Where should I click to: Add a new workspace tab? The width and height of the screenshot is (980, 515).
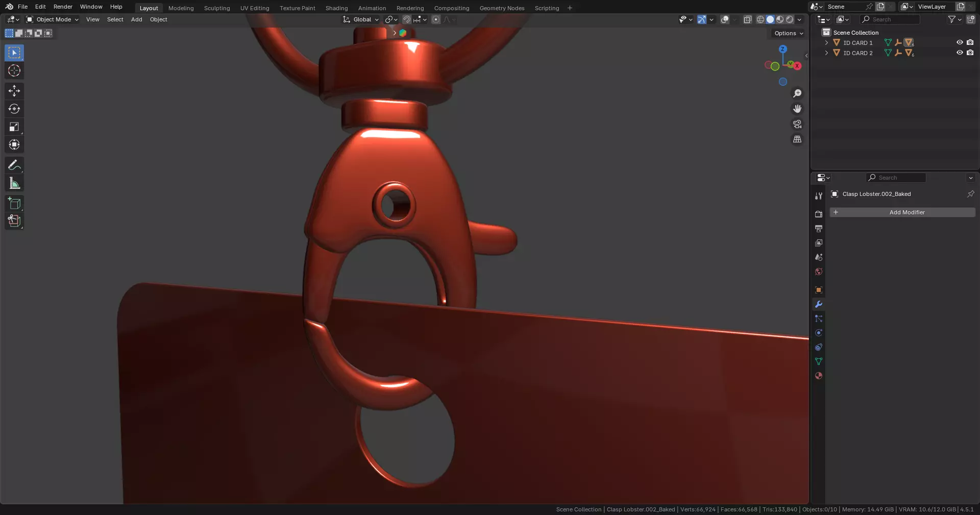tap(570, 8)
